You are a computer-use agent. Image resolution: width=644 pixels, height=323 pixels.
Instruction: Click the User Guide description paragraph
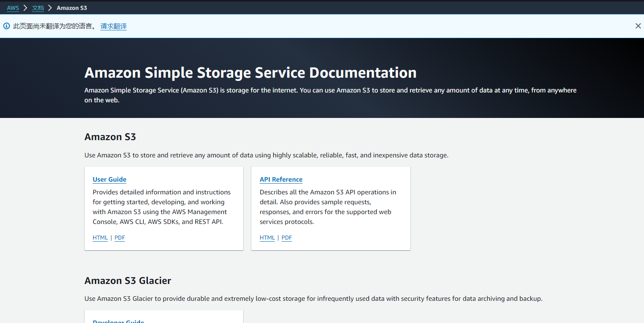(x=162, y=207)
